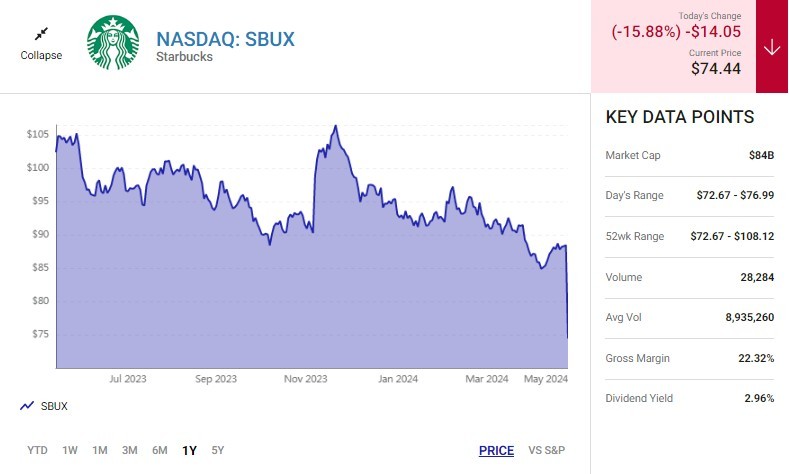Viewport: 789px width, 474px height.
Task: Click the Current Price value $74.44
Action: 715,69
